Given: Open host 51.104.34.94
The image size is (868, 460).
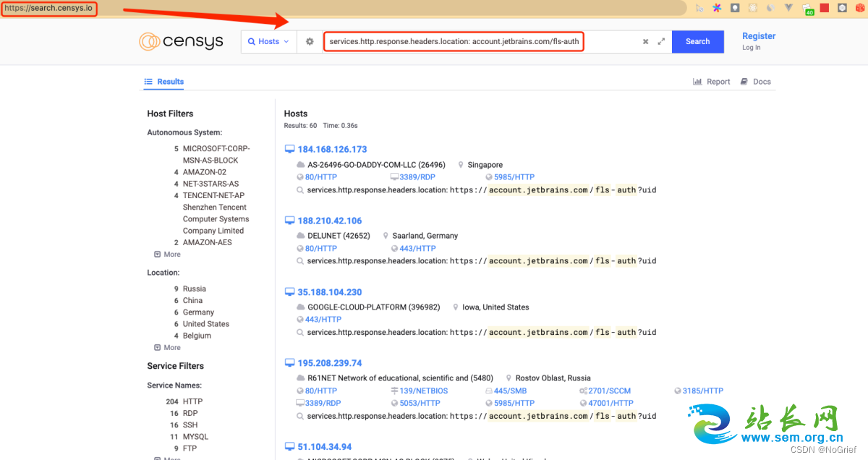Looking at the screenshot, I should [325, 446].
